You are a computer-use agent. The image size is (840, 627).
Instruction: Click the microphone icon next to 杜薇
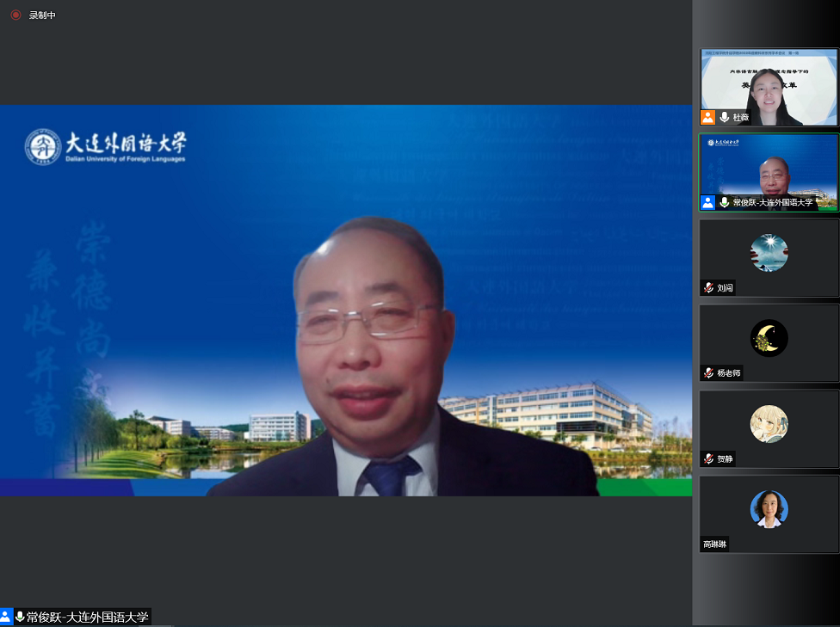(725, 117)
